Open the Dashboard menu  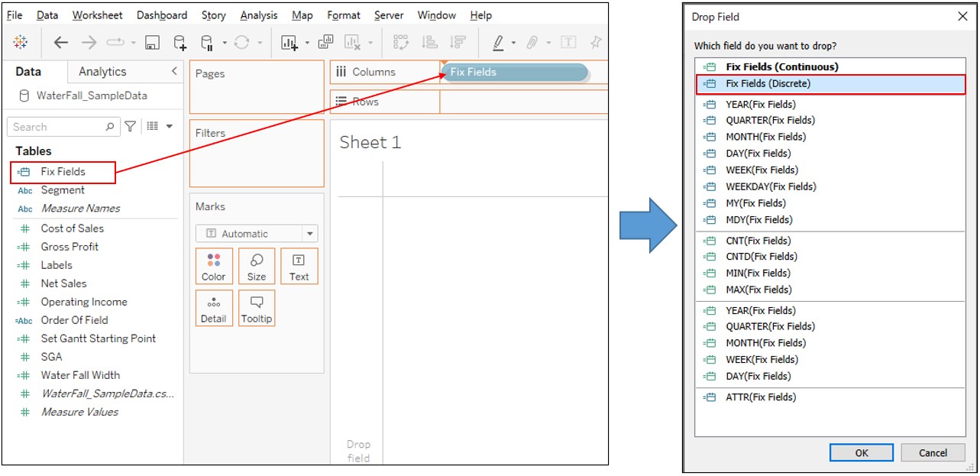162,15
